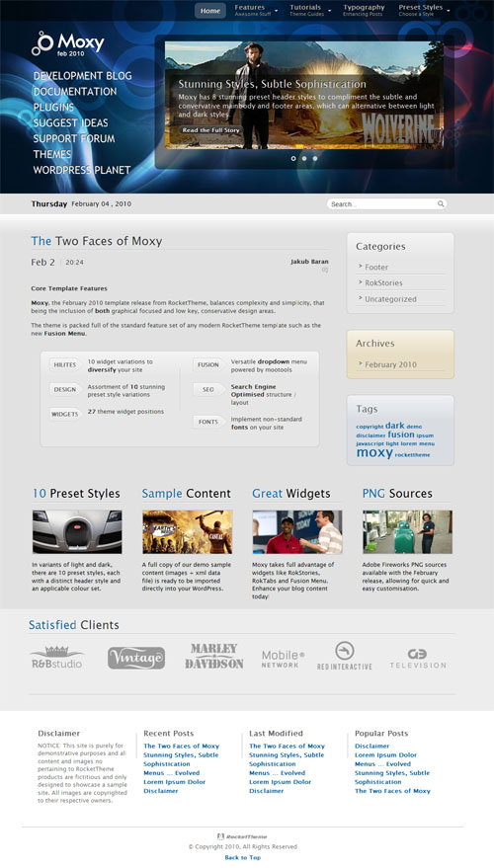Click the Back to Top link
This screenshot has height=868, width=494.
[x=243, y=857]
